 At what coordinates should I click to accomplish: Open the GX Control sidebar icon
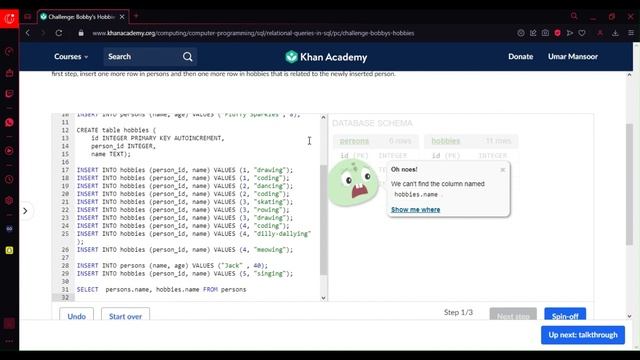coord(9,52)
